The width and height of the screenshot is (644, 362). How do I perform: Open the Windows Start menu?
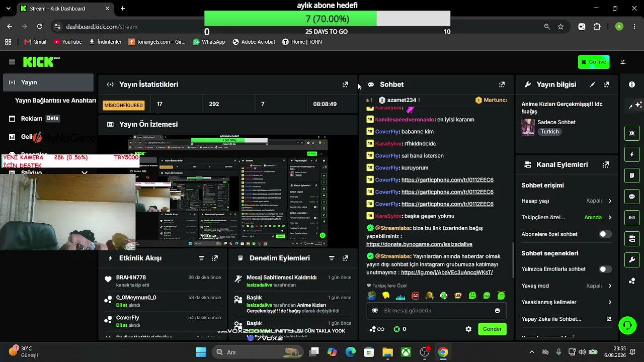pos(201,352)
